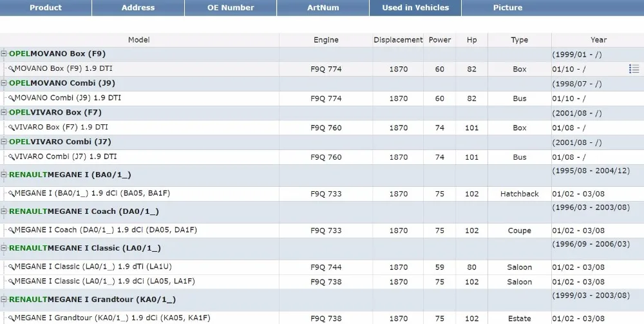Open MEGANE I Classic 1.9 dCi (LA05, LA1F)
Screen dimensions: 644x324
pyautogui.click(x=105, y=281)
